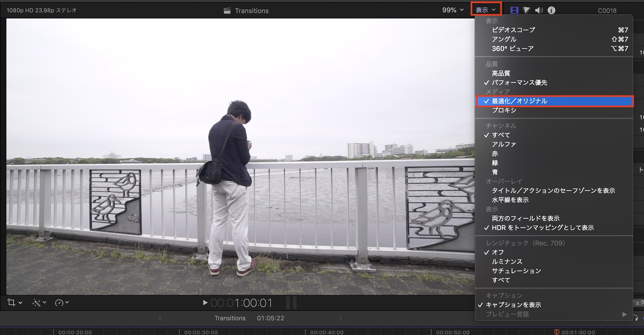Image resolution: width=644 pixels, height=335 pixels.
Task: Click the 1080p HD 23.98p ステレオ format label
Action: coord(42,10)
